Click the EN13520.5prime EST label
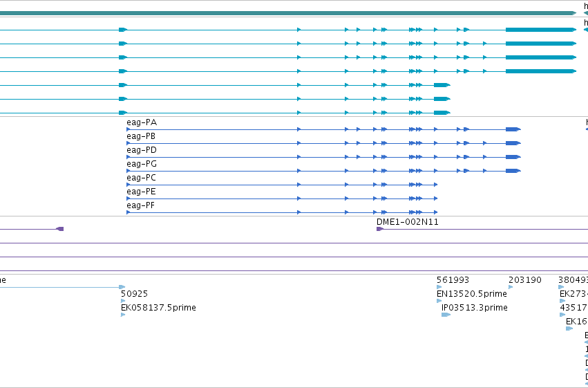Screen dimensions: 588x388 click(x=472, y=294)
